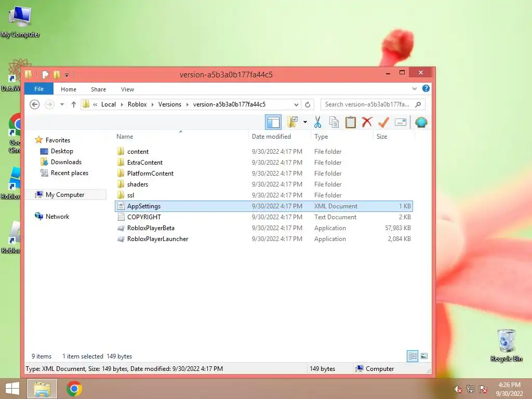Open the folder options toolbar button
The width and height of the screenshot is (532, 399).
coord(292,122)
